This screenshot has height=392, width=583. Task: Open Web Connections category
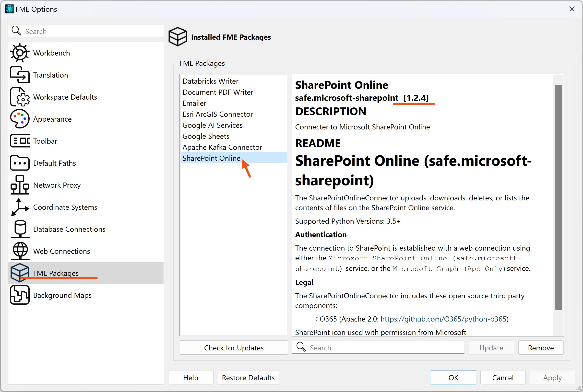coord(86,251)
